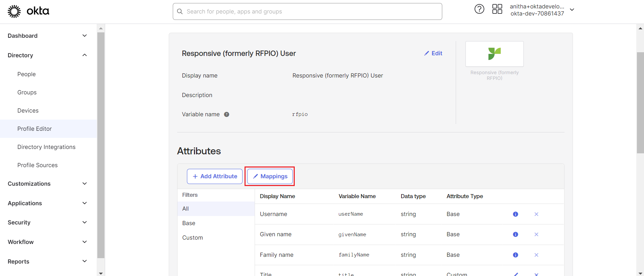
Task: Click the Attribute Type column header
Action: coord(464,196)
